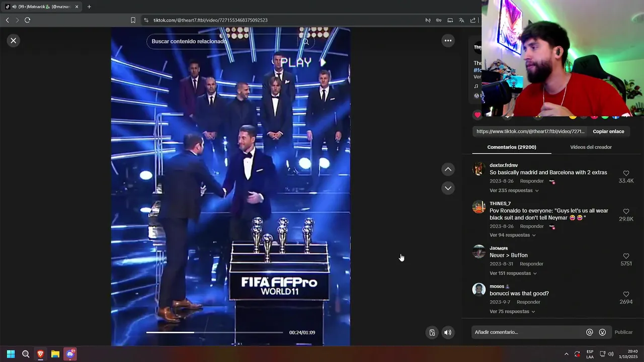Click the picture-in-picture toolbar icon

[x=450, y=20]
